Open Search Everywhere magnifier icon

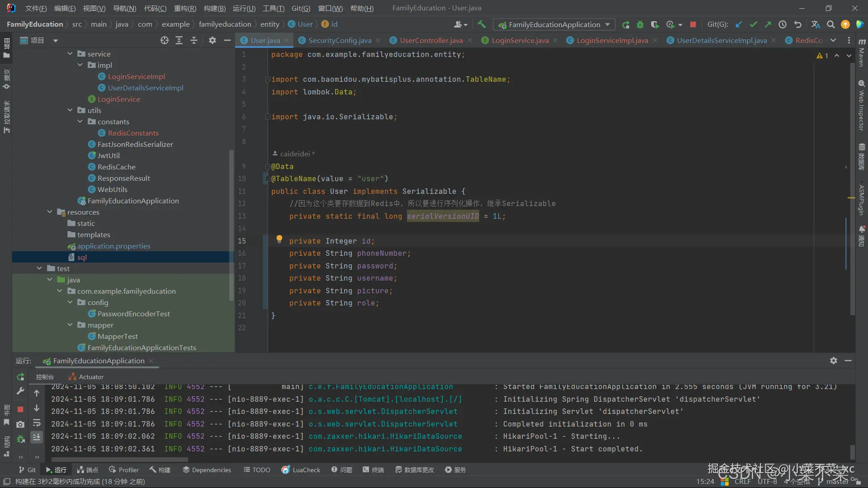point(830,24)
